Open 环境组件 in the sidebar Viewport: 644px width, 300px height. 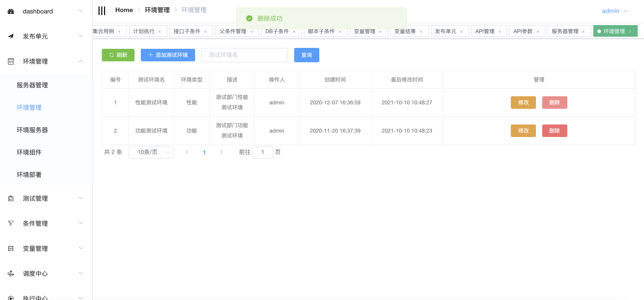(x=29, y=152)
